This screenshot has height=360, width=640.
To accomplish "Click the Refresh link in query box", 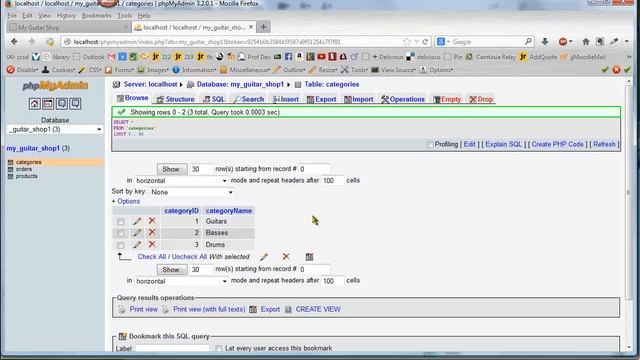I will point(604,144).
